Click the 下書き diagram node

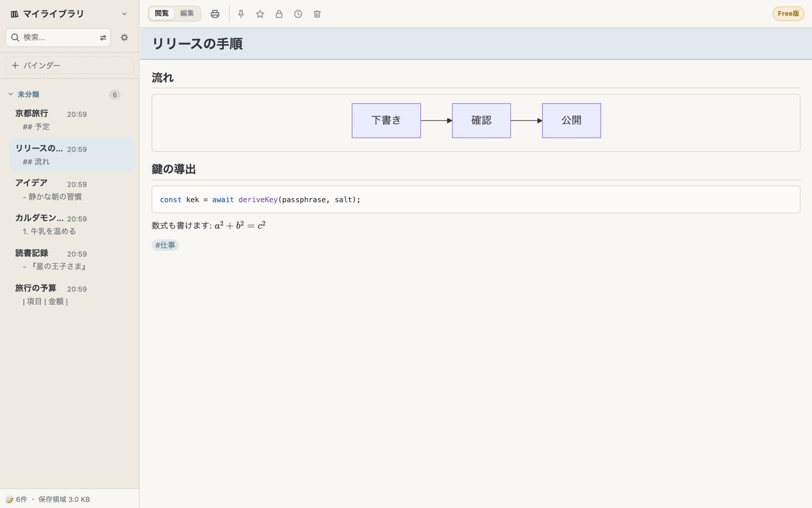(386, 120)
